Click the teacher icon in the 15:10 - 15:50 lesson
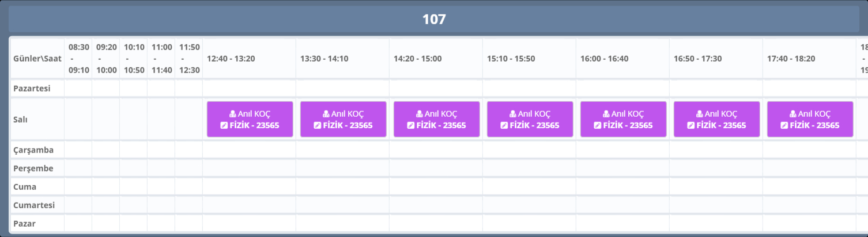This screenshot has width=868, height=237. click(513, 114)
